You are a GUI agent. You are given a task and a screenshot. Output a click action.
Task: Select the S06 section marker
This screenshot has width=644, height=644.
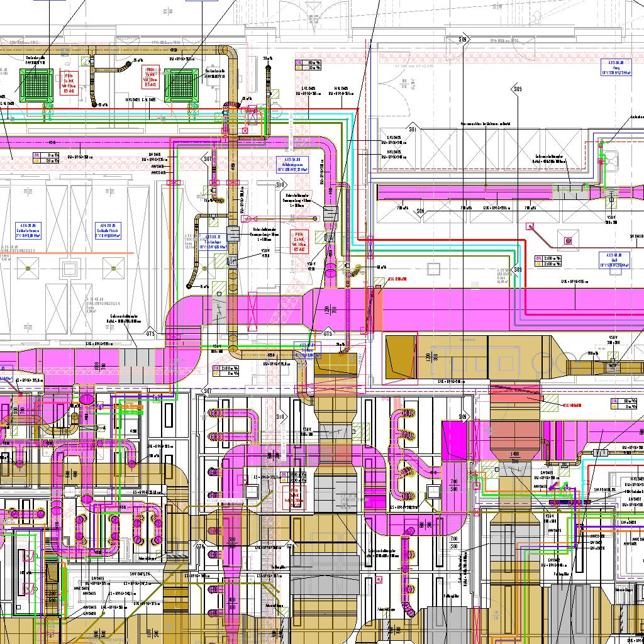click(x=420, y=212)
